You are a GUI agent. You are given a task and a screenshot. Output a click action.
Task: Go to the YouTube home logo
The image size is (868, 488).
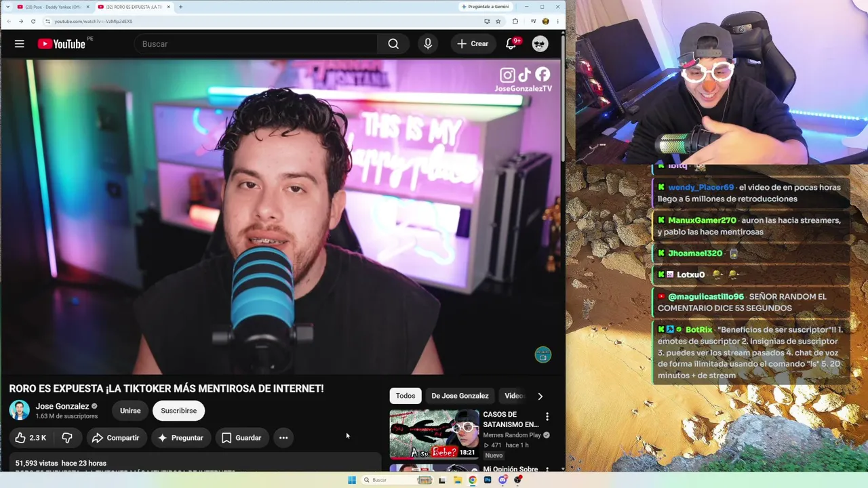coord(61,44)
